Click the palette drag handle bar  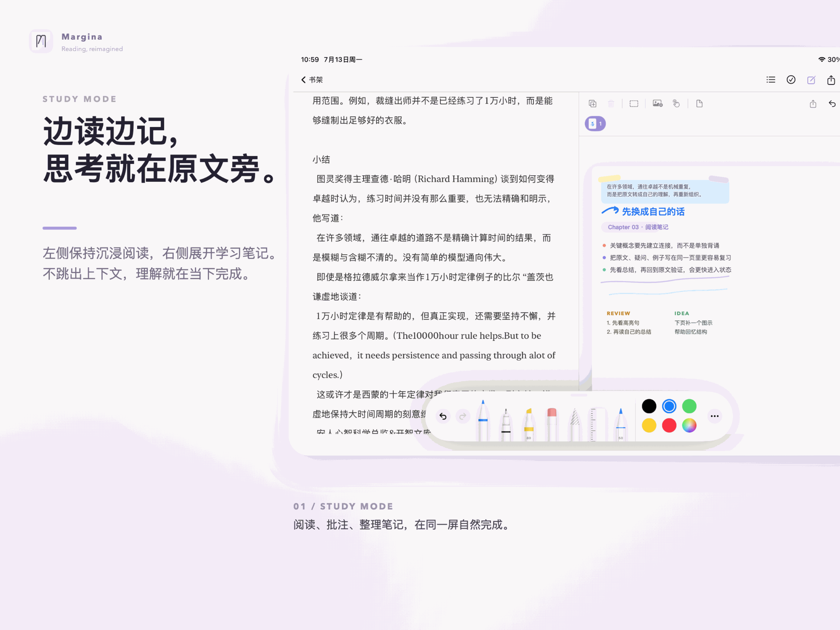point(579,395)
